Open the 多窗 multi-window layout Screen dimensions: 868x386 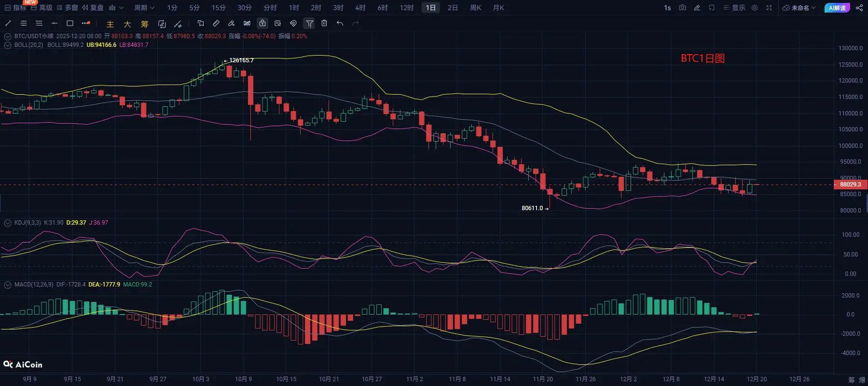tap(67, 8)
